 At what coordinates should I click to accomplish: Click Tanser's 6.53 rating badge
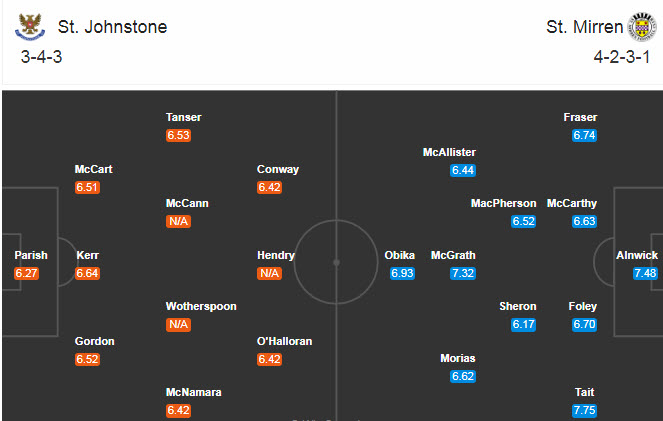coord(179,135)
